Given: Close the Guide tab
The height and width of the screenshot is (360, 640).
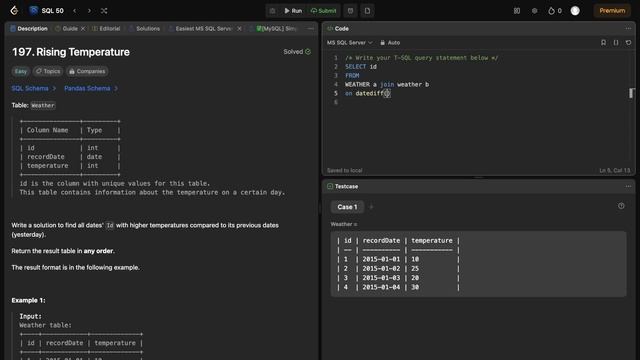Looking at the screenshot, I should 83,29.
